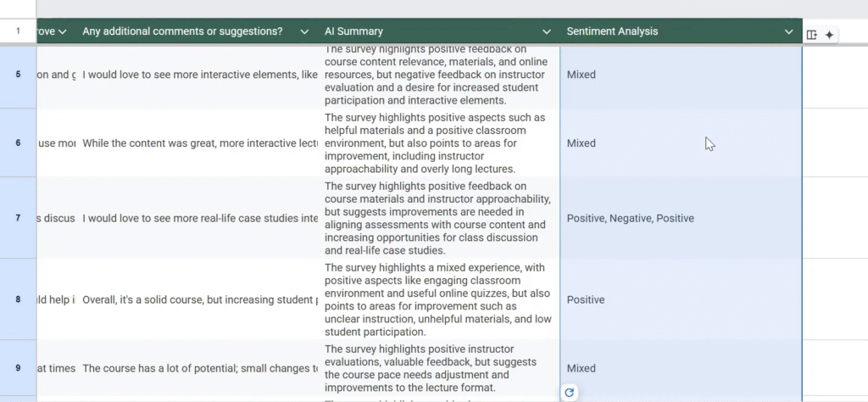The height and width of the screenshot is (402, 868).
Task: Select row header 6
Action: pos(19,142)
